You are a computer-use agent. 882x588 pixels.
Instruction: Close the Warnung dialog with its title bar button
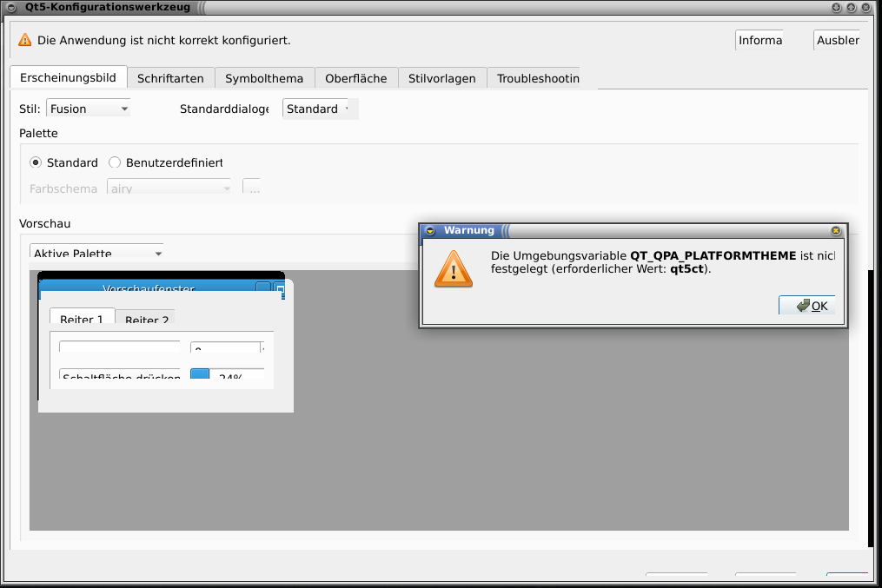pyautogui.click(x=835, y=231)
